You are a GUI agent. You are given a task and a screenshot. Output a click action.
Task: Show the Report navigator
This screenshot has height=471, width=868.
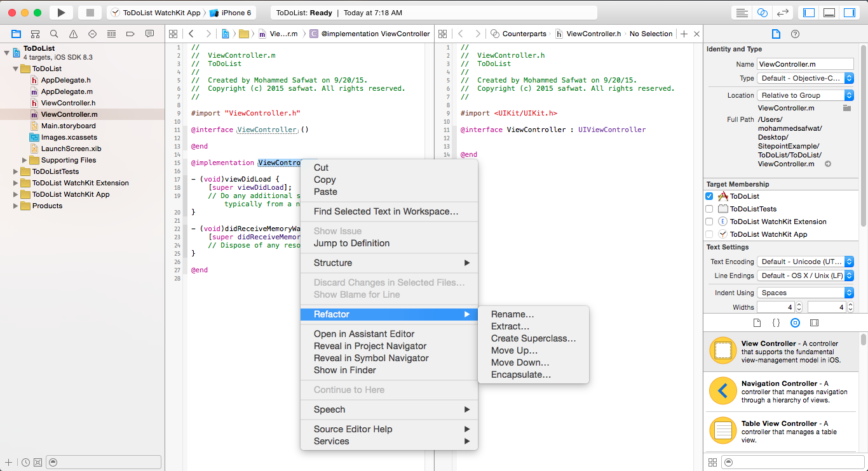[x=149, y=34]
